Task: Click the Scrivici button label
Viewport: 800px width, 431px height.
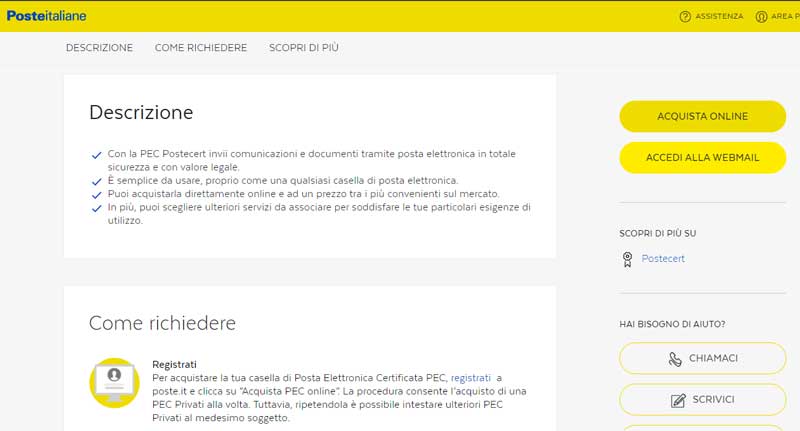Action: (713, 399)
